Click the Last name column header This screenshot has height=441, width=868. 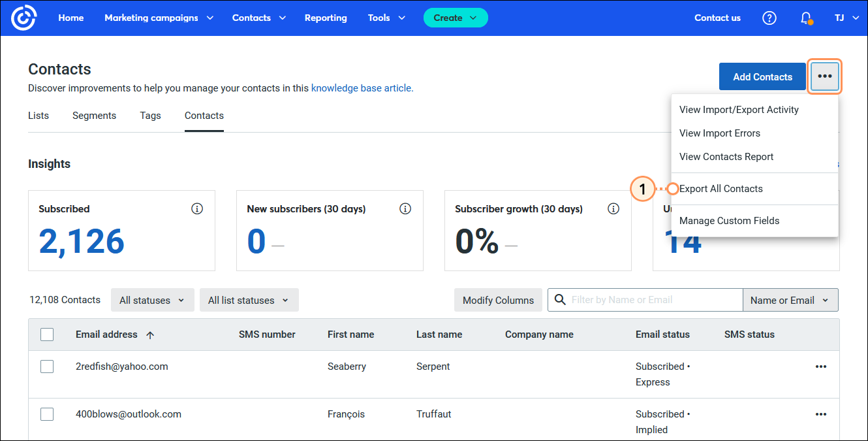pyautogui.click(x=439, y=335)
